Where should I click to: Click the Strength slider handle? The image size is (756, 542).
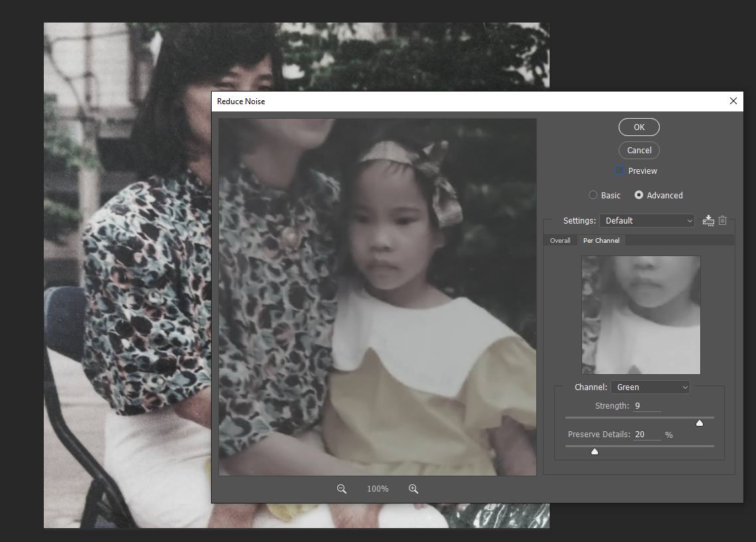(699, 423)
